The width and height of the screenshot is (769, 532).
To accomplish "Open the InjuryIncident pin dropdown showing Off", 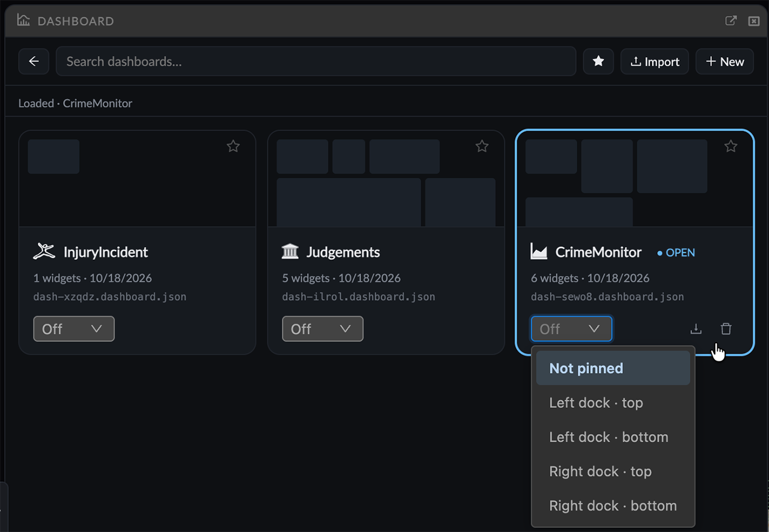I will (x=74, y=329).
